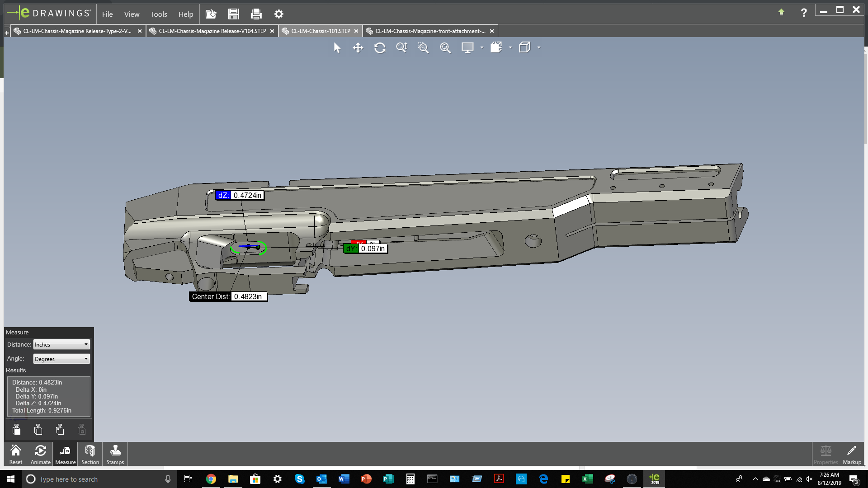Image resolution: width=868 pixels, height=488 pixels.
Task: Open the View menu
Action: coord(132,14)
